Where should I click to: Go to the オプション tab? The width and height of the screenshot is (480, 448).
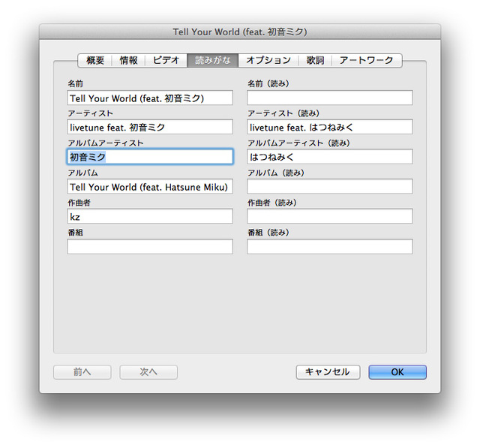[x=268, y=60]
